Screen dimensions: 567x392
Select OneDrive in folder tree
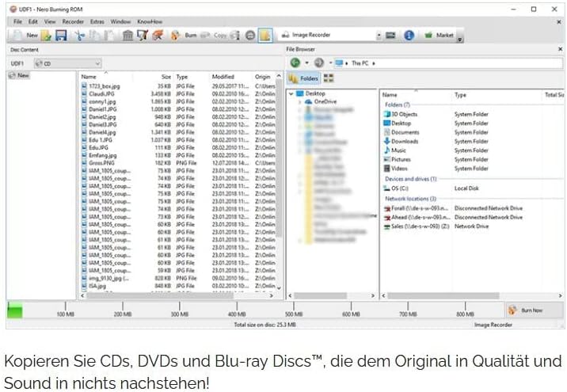[x=321, y=101]
